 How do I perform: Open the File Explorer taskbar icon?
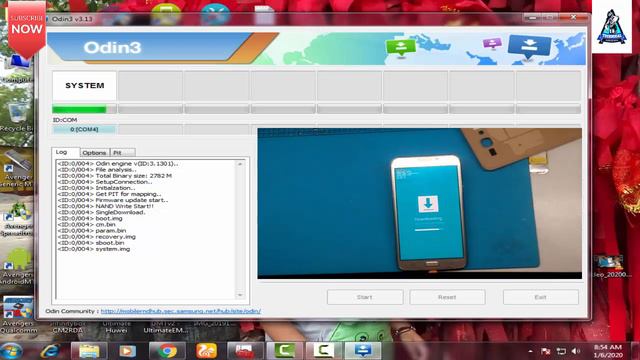tap(89, 351)
